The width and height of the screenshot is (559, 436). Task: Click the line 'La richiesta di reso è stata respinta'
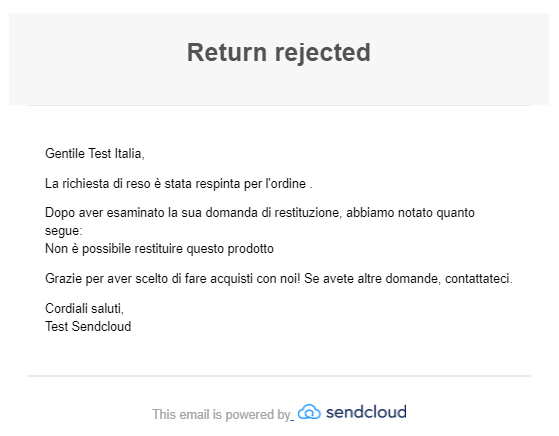pyautogui.click(x=179, y=184)
